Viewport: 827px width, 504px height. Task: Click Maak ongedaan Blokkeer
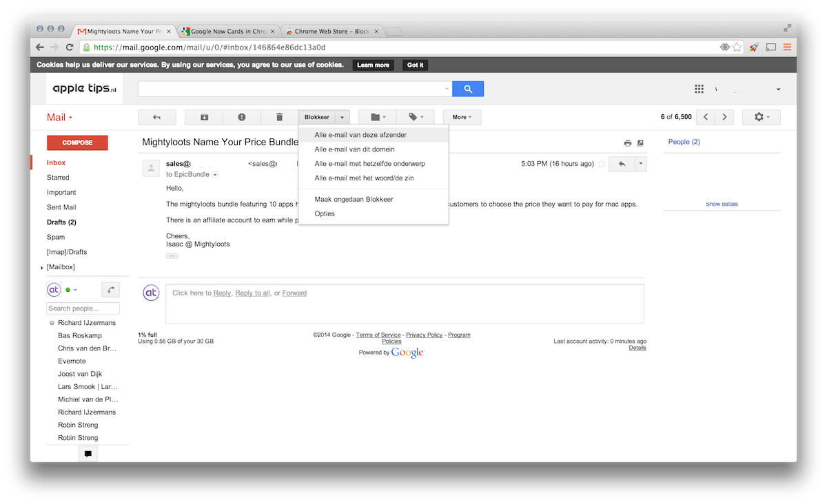[x=374, y=199]
